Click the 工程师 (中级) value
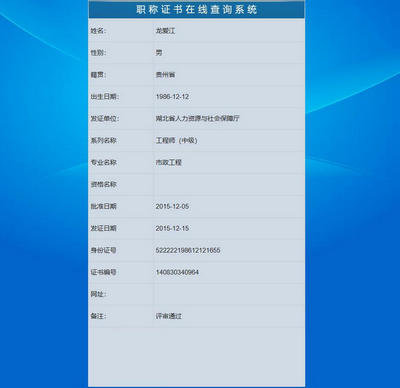This screenshot has height=388, width=400. [177, 140]
